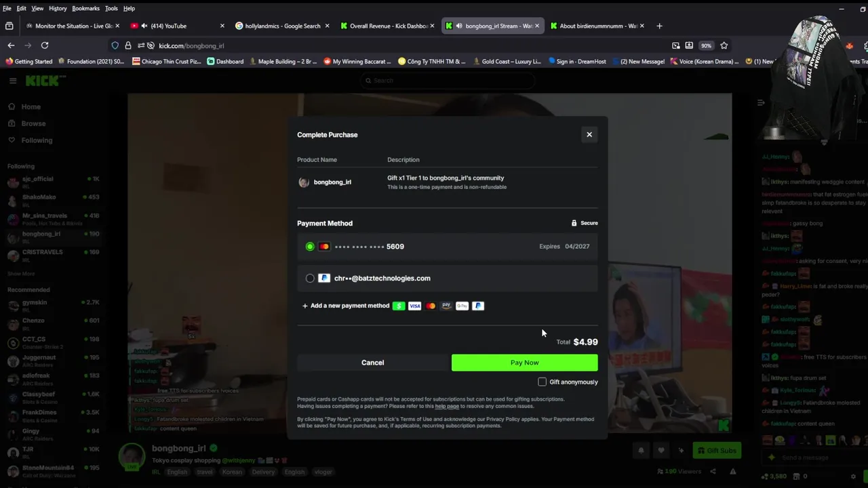Switch to the Overall Revenue Kick Dashboard tab

point(387,26)
